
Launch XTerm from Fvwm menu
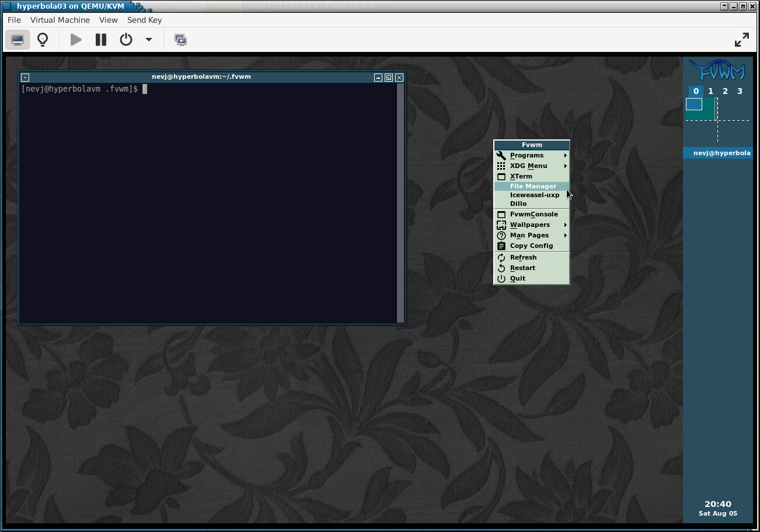pyautogui.click(x=532, y=176)
